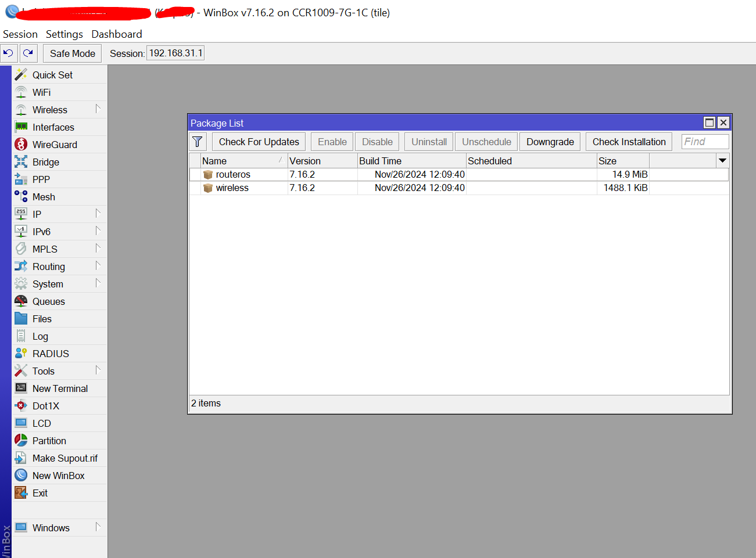Open WireGuard via its red icon

[x=21, y=144]
